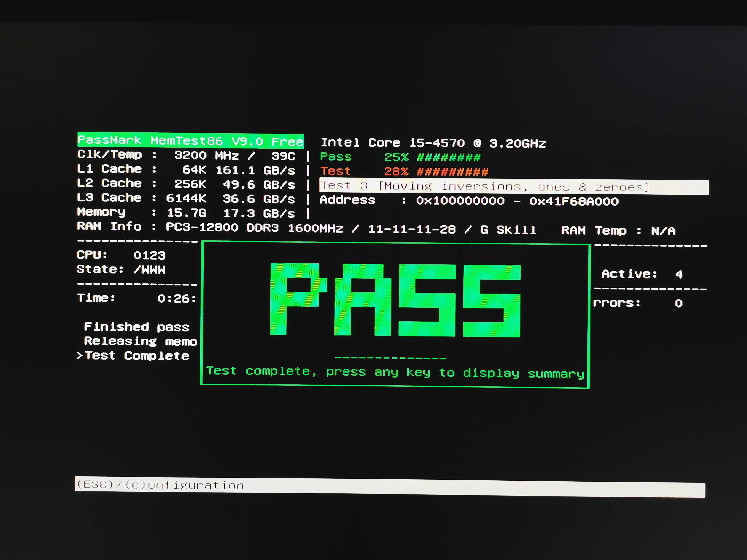747x560 pixels.
Task: Click the Pass 25% progress bar
Action: point(400,157)
